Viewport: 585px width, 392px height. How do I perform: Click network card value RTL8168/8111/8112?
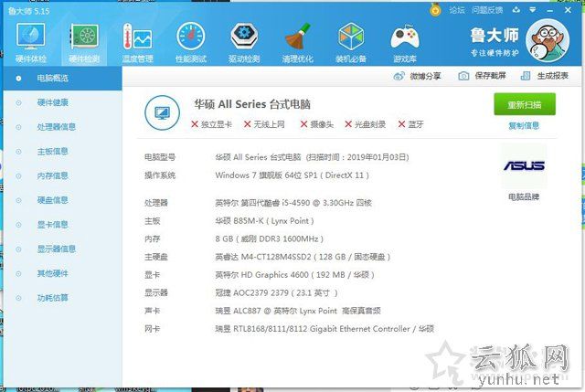(x=324, y=329)
